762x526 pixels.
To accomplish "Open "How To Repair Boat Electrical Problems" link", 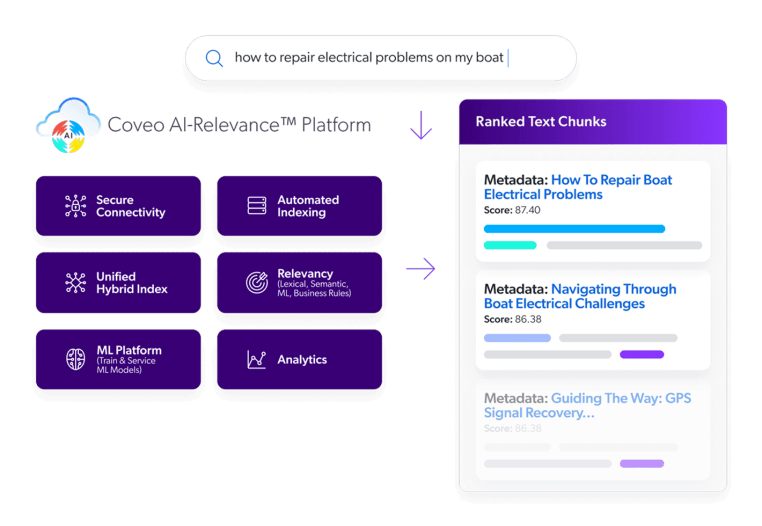I will point(579,187).
